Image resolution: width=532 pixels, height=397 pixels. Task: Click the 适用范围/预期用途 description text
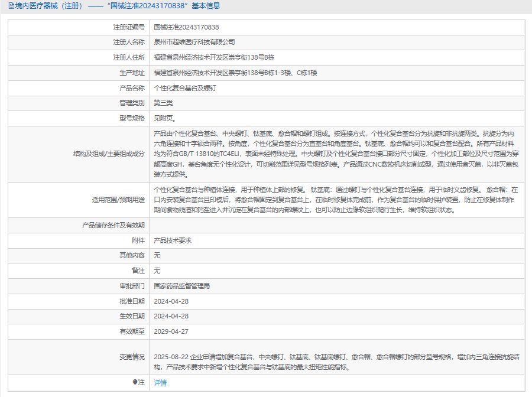click(x=334, y=200)
